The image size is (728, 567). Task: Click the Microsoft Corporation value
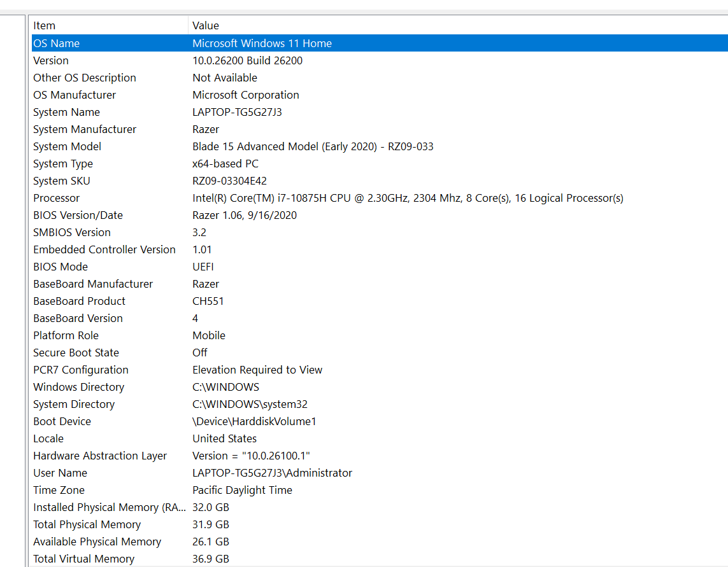[x=246, y=95]
